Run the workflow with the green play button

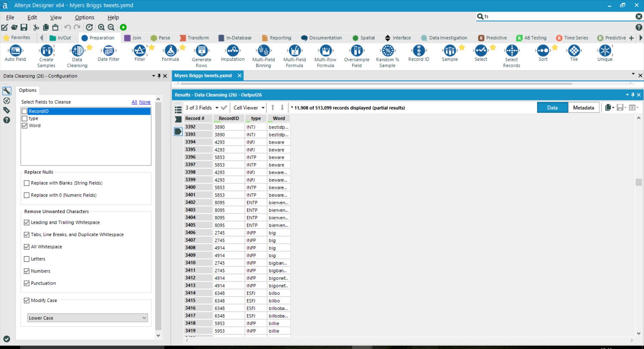(123, 27)
